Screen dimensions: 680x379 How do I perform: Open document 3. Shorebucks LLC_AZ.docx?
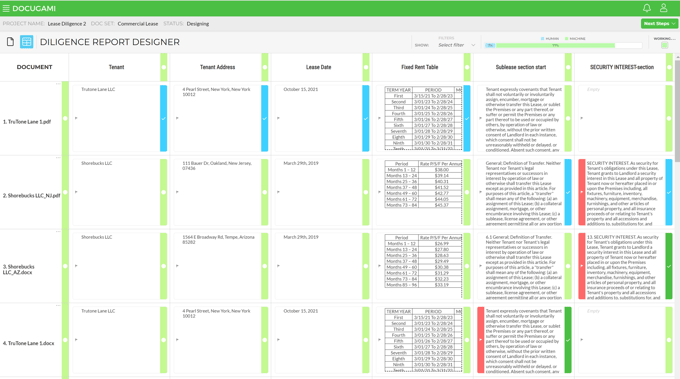19,269
